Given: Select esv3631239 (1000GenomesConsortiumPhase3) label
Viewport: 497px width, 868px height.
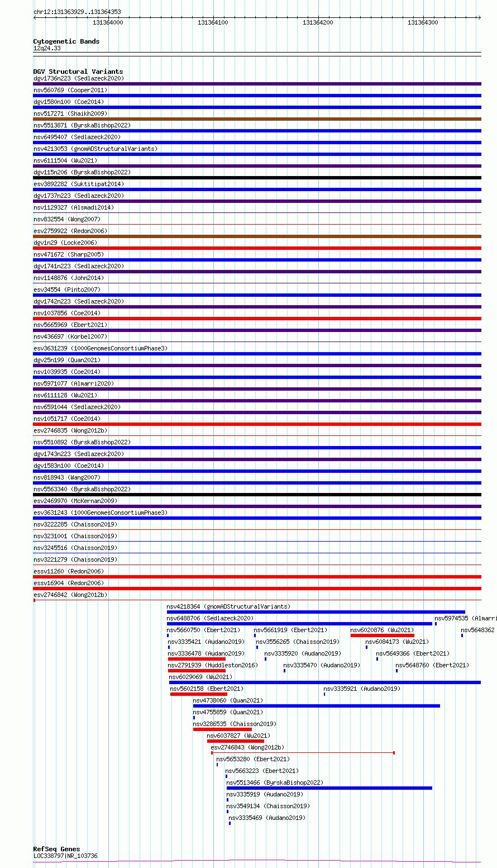Looking at the screenshot, I should pyautogui.click(x=101, y=348).
